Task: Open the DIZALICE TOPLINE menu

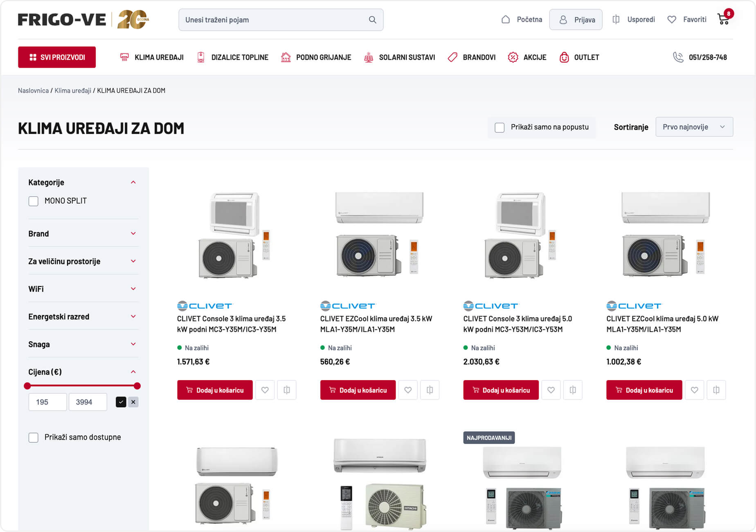Action: click(x=240, y=57)
